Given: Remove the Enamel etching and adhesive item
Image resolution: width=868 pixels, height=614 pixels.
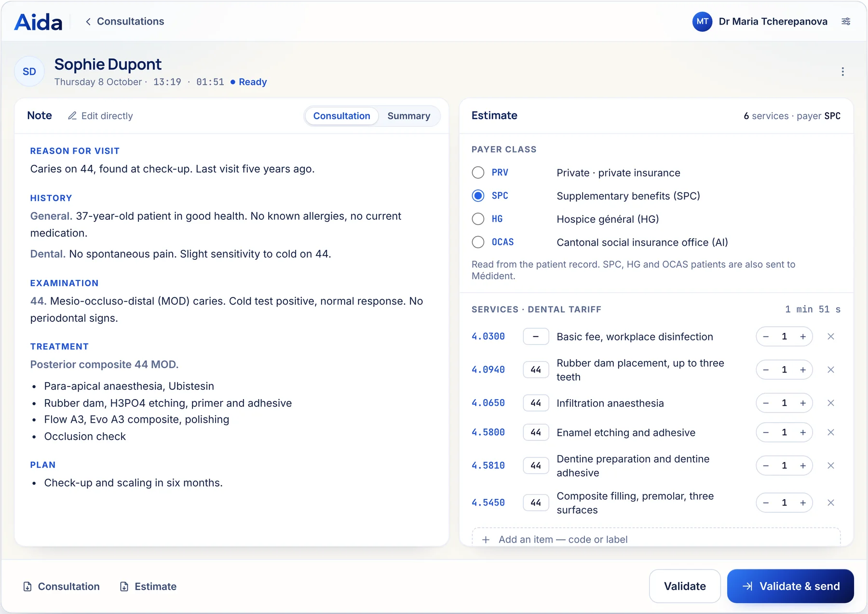Looking at the screenshot, I should tap(830, 432).
